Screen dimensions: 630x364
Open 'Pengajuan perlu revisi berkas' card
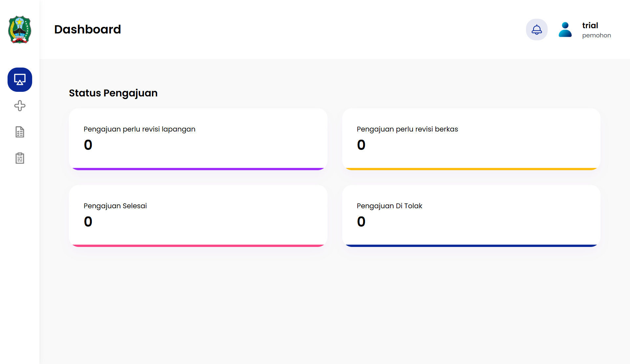click(471, 138)
